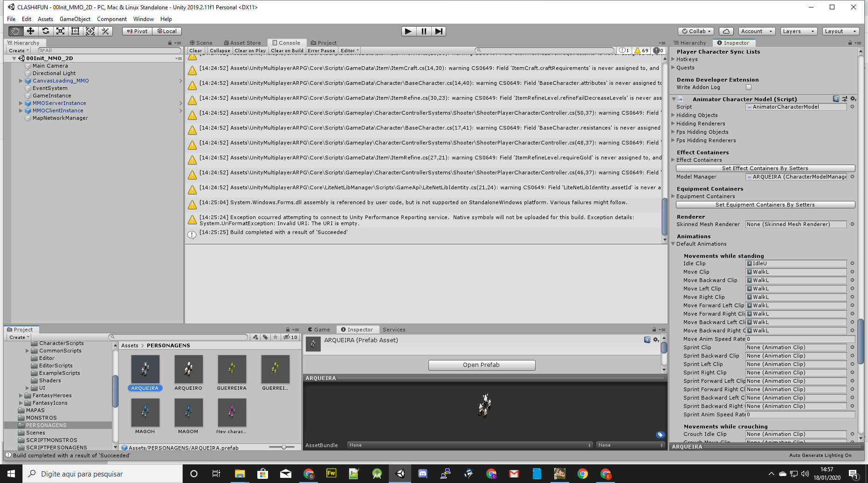
Task: Open Unity cloud services via the cloud icon
Action: click(726, 31)
